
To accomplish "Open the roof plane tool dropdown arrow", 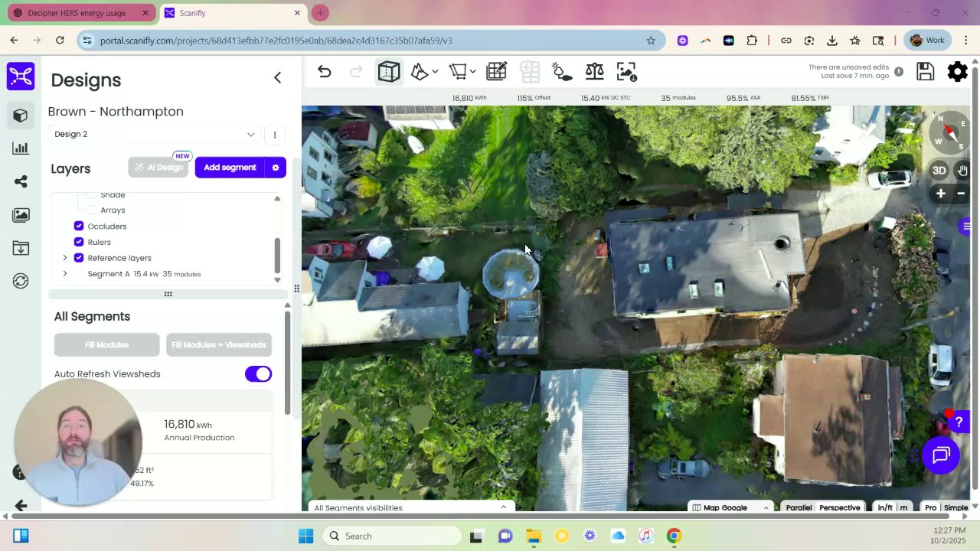I will pos(435,72).
